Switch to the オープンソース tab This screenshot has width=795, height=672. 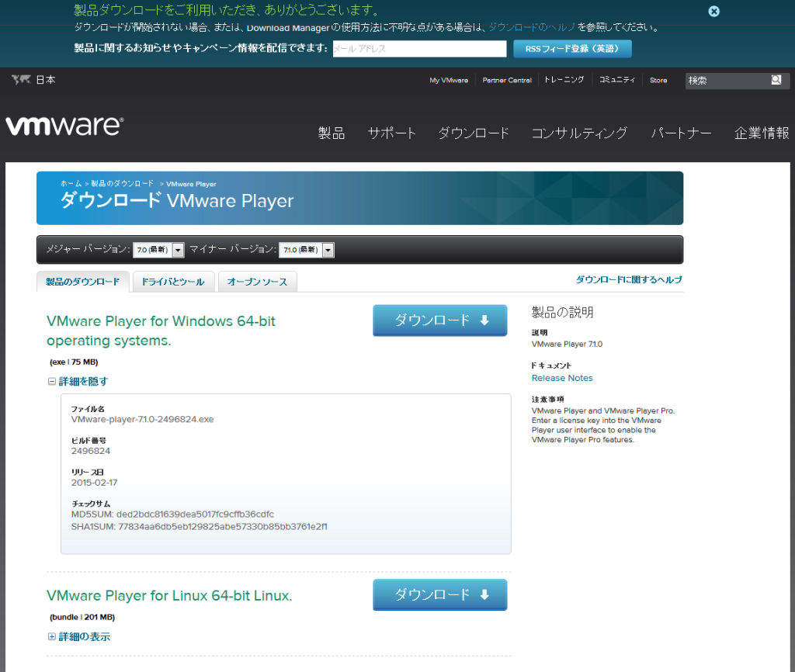(x=257, y=282)
